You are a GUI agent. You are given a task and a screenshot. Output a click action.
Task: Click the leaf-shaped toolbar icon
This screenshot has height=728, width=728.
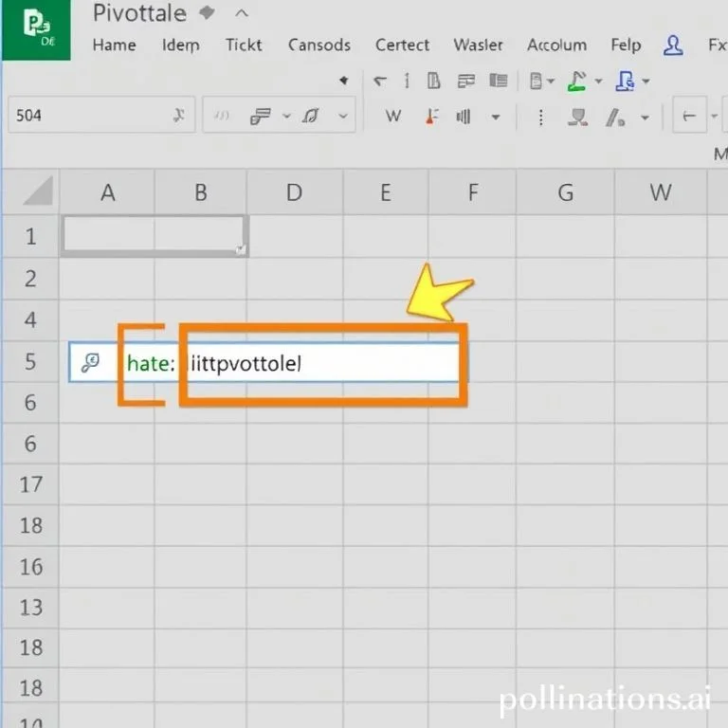click(x=311, y=115)
